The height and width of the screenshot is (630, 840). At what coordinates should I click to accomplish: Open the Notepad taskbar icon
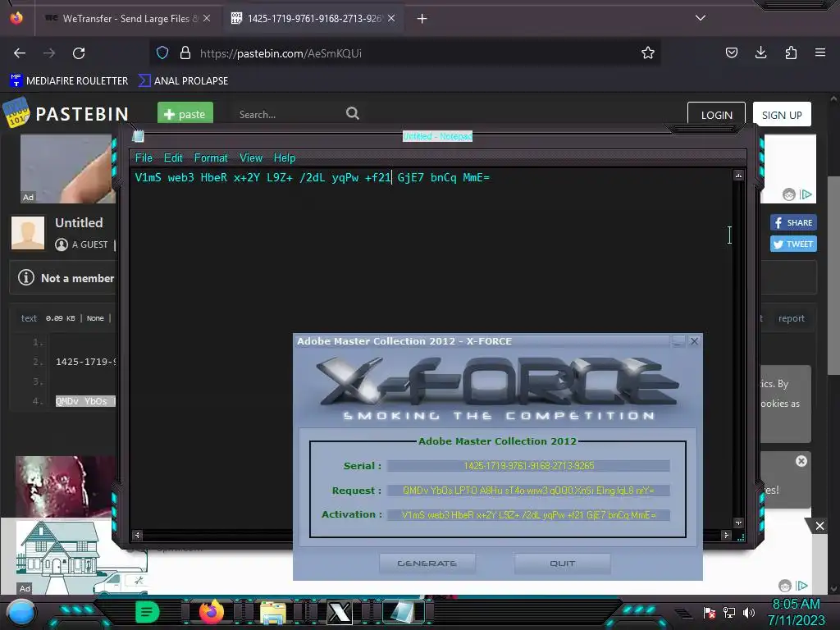(x=402, y=612)
